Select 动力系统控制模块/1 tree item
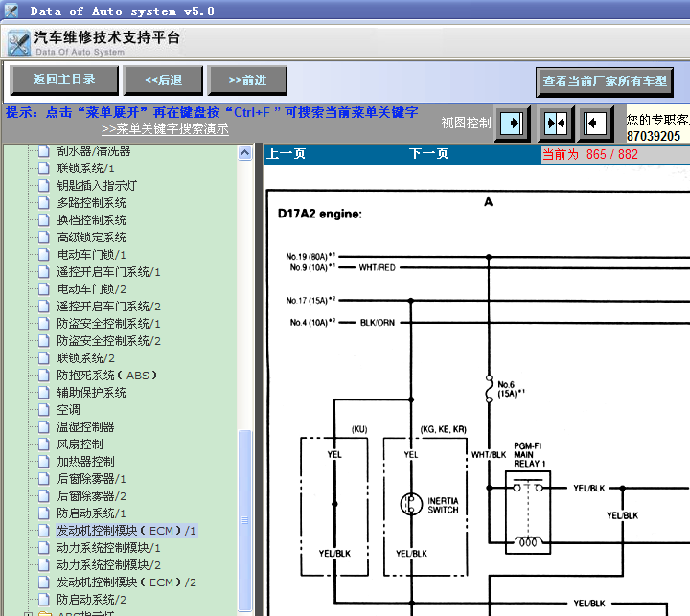690x616 pixels. [x=108, y=548]
